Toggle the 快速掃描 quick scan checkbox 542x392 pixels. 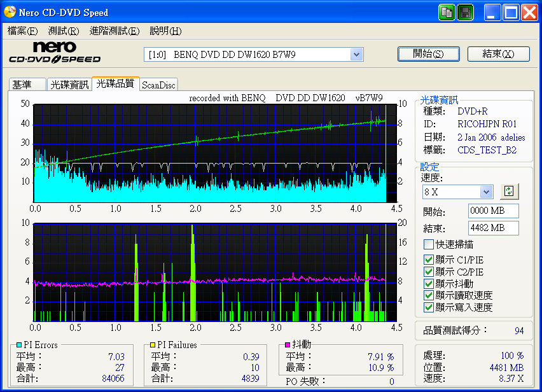pos(429,244)
